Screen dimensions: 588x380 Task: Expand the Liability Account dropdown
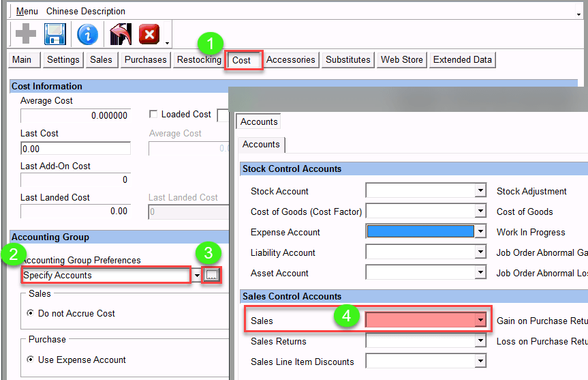coord(480,253)
